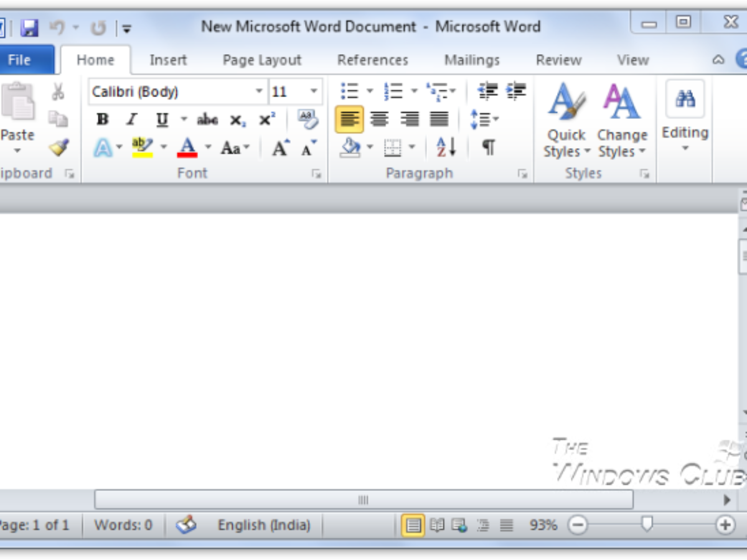747x560 pixels.
Task: Select Align Text Left
Action: [349, 119]
